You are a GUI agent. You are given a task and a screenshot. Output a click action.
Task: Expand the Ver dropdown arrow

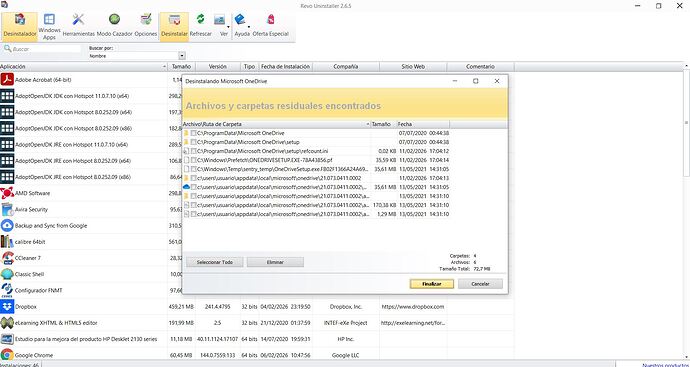tap(228, 27)
